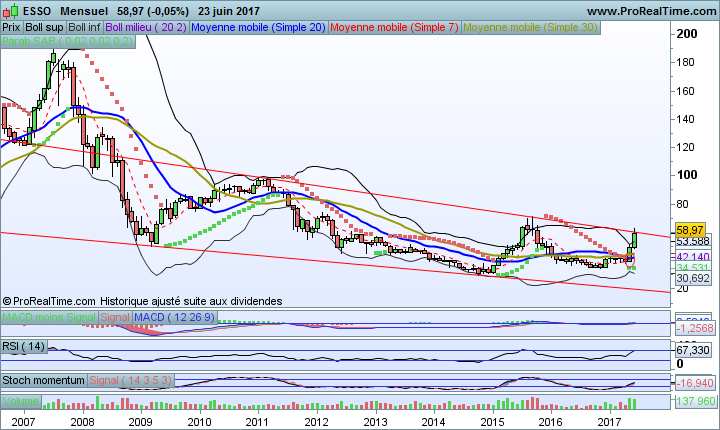Open Moyenne mobile (Simple 7) label
Screen dimensions: 720x430
[394, 28]
